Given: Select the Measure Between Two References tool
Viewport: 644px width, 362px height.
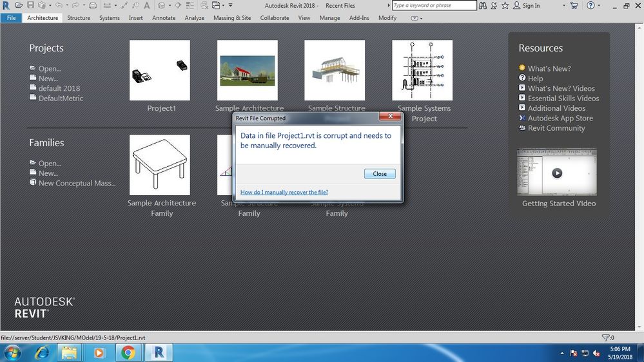Looking at the screenshot, I should point(107,5).
